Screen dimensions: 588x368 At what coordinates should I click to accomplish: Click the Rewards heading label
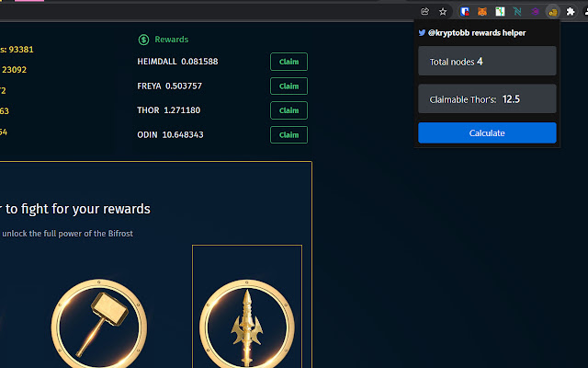pyautogui.click(x=172, y=40)
